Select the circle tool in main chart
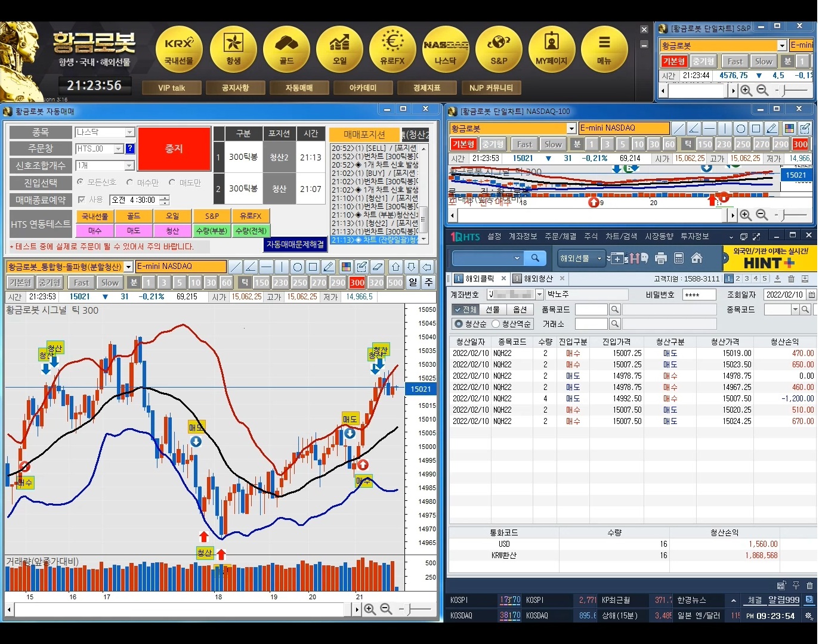 (298, 267)
